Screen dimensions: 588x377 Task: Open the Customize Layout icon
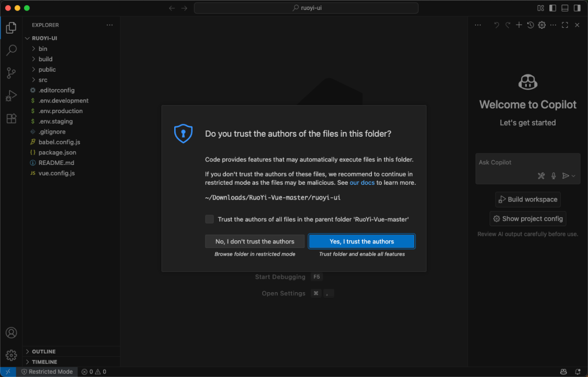pyautogui.click(x=540, y=8)
